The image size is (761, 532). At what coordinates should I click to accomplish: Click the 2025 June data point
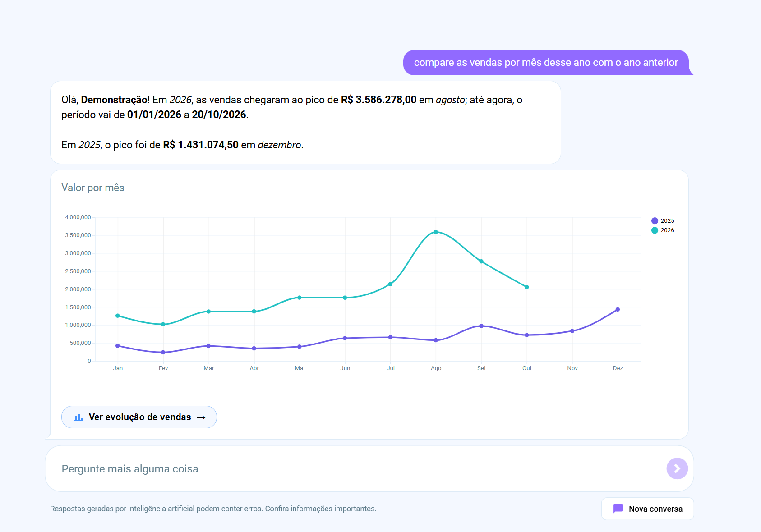(x=345, y=338)
